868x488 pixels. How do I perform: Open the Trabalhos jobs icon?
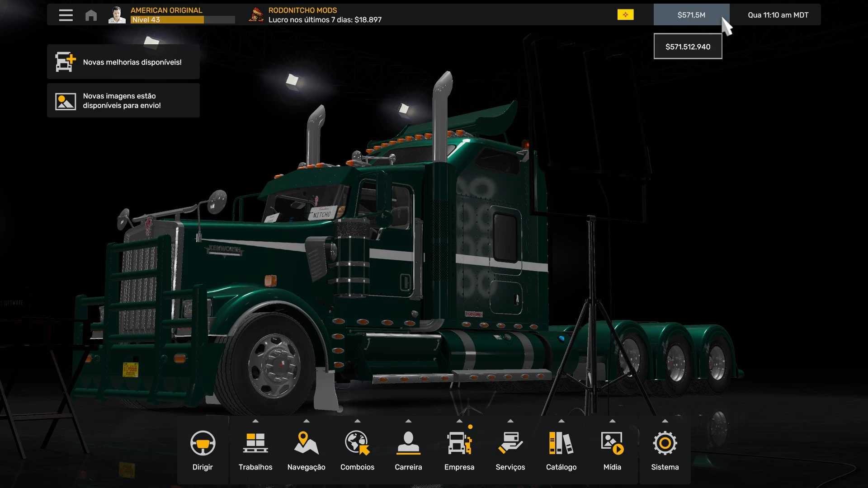255,443
